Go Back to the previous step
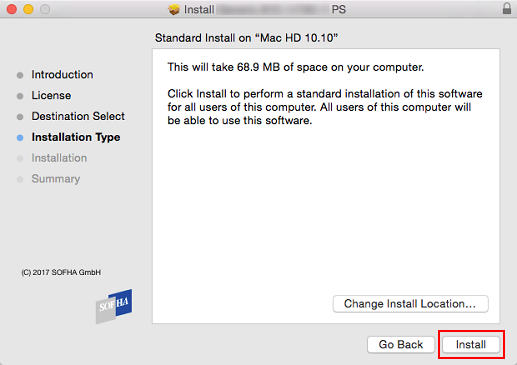The image size is (517, 365). click(401, 344)
